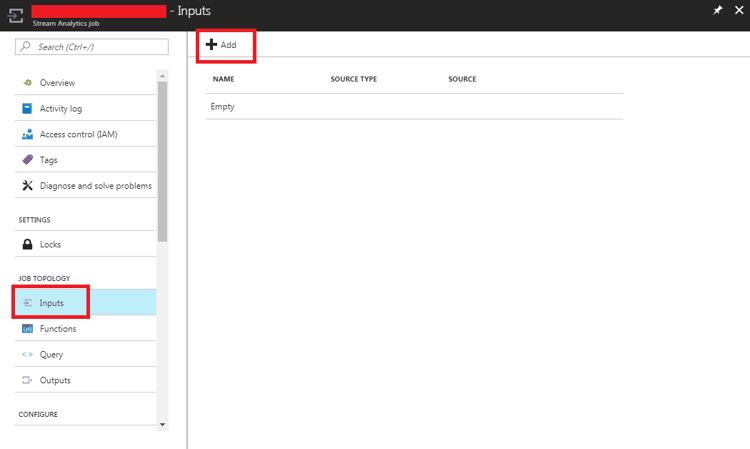Open Access control (IAM)
Image resolution: width=750 pixels, height=449 pixels.
[x=86, y=134]
